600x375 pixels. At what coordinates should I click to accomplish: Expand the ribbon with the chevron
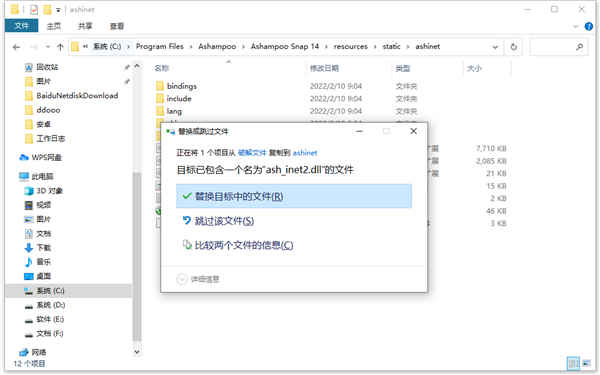point(576,26)
